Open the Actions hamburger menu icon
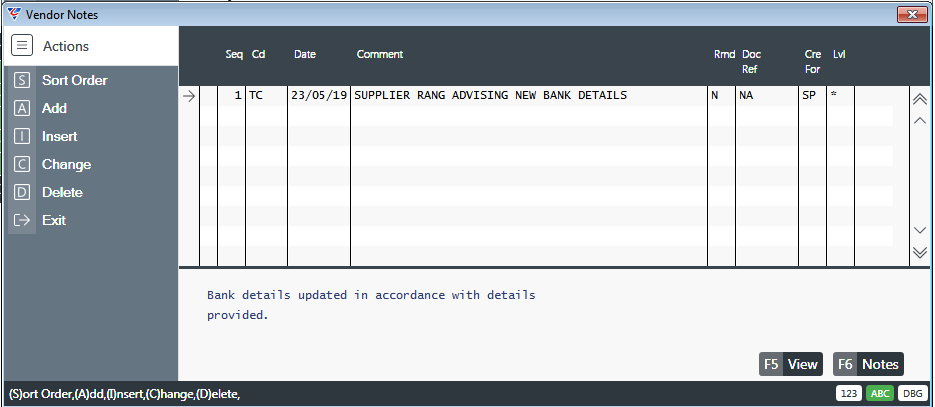Viewport: 935px width, 407px height. (x=22, y=45)
